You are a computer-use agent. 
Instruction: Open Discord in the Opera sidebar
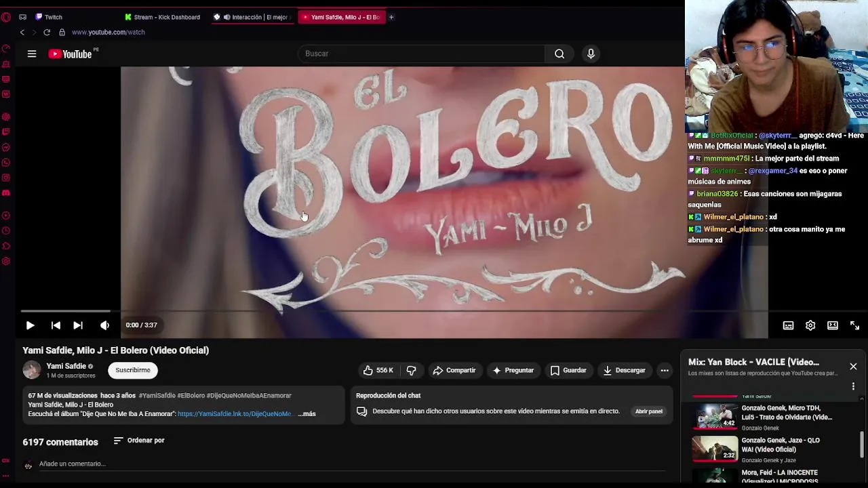(6, 193)
